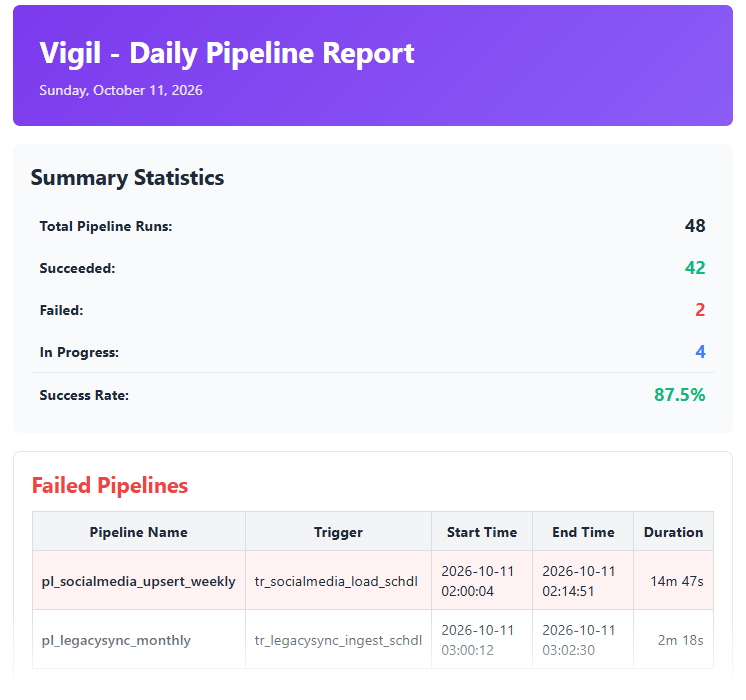Click the 'Duration' column header
This screenshot has height=700, width=746.
[673, 532]
